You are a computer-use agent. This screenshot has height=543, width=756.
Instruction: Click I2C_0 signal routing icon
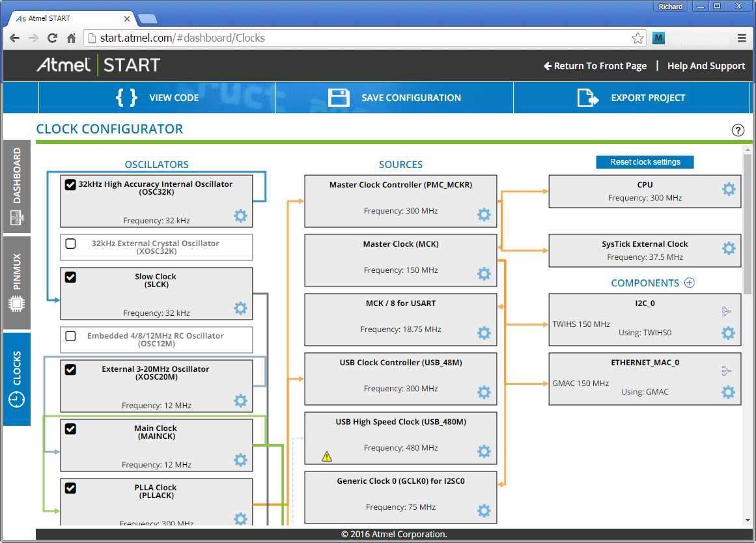pos(727,311)
